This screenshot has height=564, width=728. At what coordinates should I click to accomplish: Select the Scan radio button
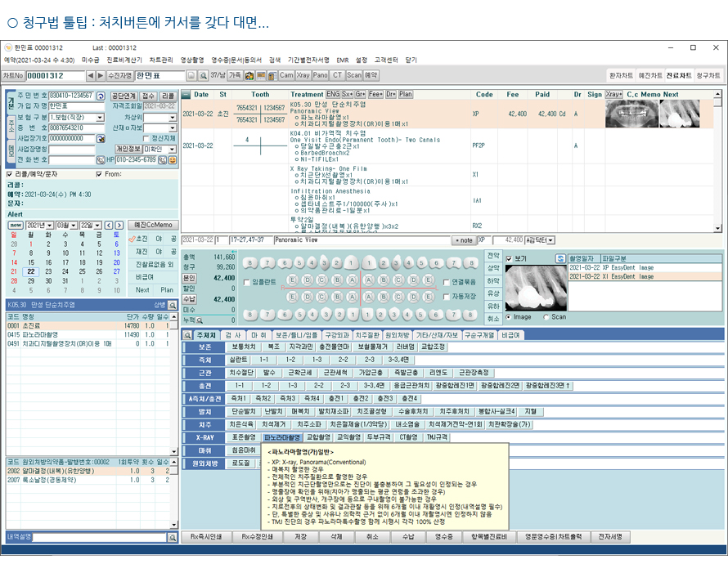546,317
